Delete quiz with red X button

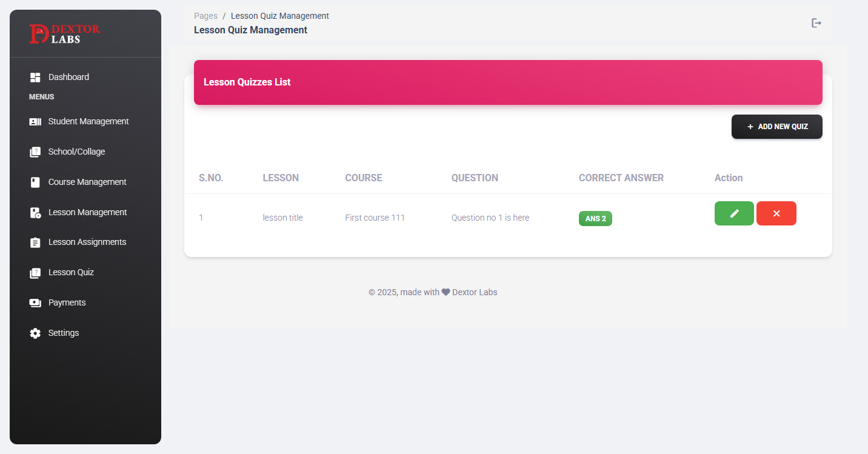pyautogui.click(x=776, y=213)
